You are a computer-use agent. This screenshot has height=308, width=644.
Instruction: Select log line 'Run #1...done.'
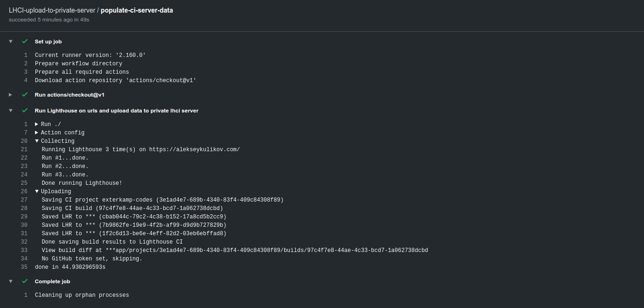pos(65,158)
